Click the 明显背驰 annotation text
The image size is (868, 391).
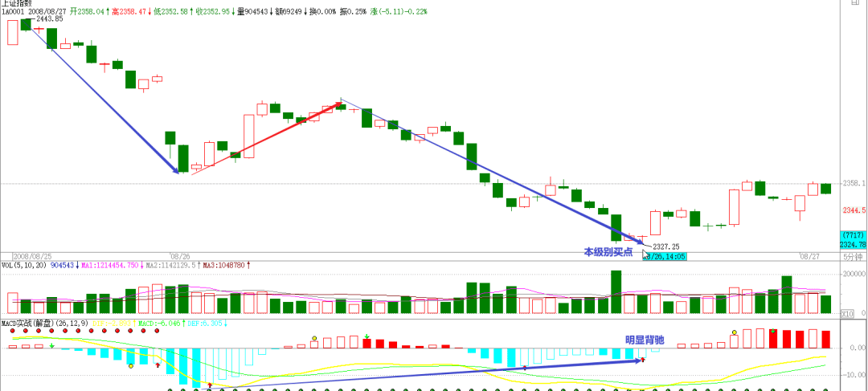644,340
